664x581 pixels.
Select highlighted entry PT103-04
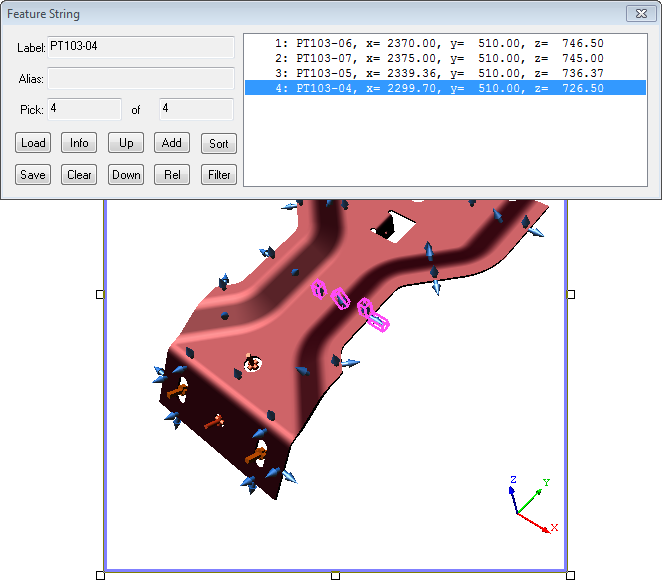point(438,88)
